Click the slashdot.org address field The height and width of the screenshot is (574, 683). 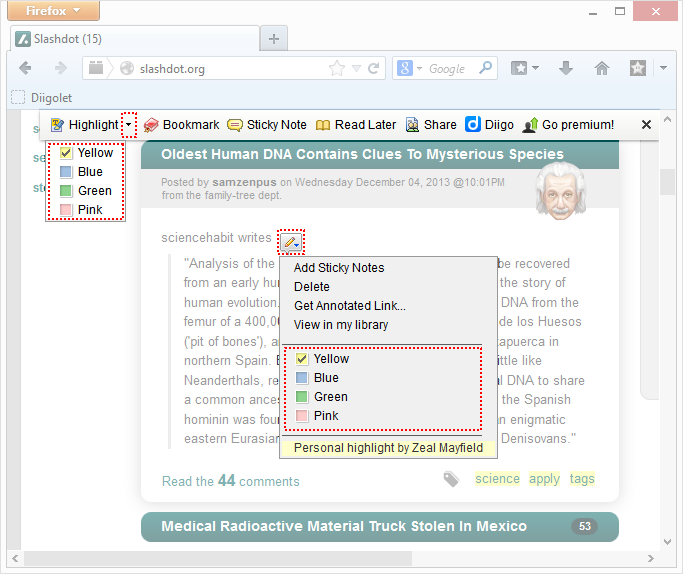click(x=233, y=69)
